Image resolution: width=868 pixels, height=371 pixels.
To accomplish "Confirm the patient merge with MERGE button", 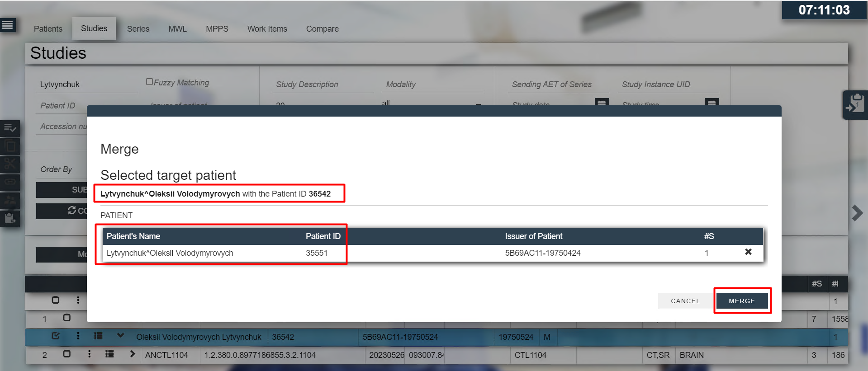I will click(x=741, y=301).
